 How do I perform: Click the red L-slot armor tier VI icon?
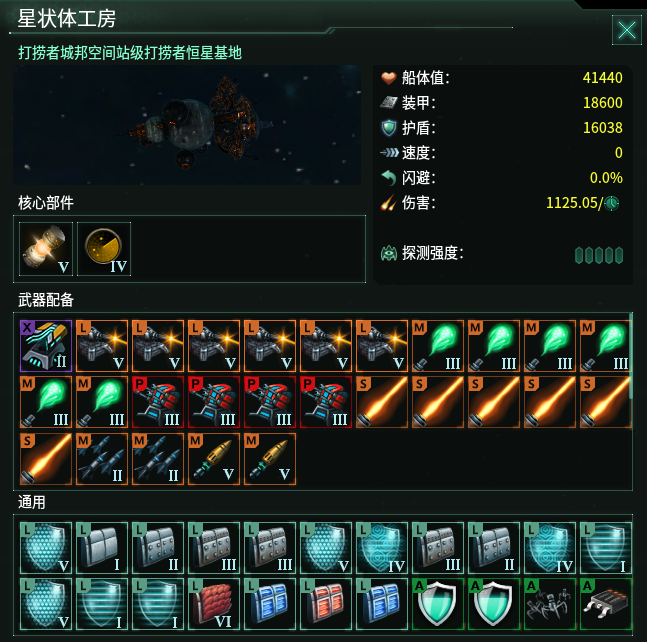[x=214, y=604]
